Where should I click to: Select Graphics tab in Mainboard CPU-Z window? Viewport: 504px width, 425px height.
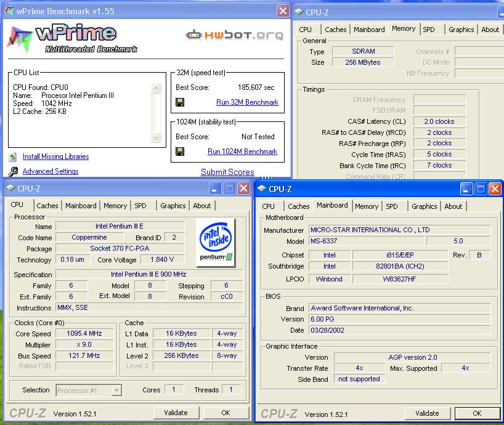(x=424, y=206)
